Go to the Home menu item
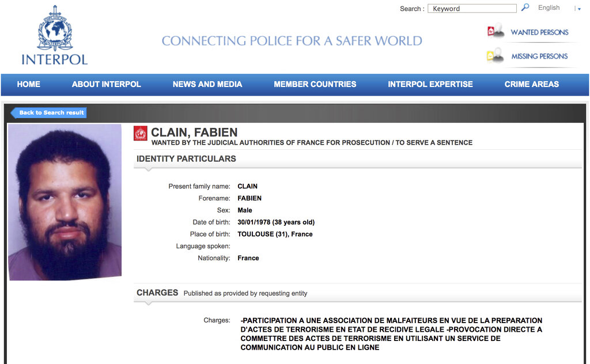Screen dimensions: 590x364 coord(29,84)
